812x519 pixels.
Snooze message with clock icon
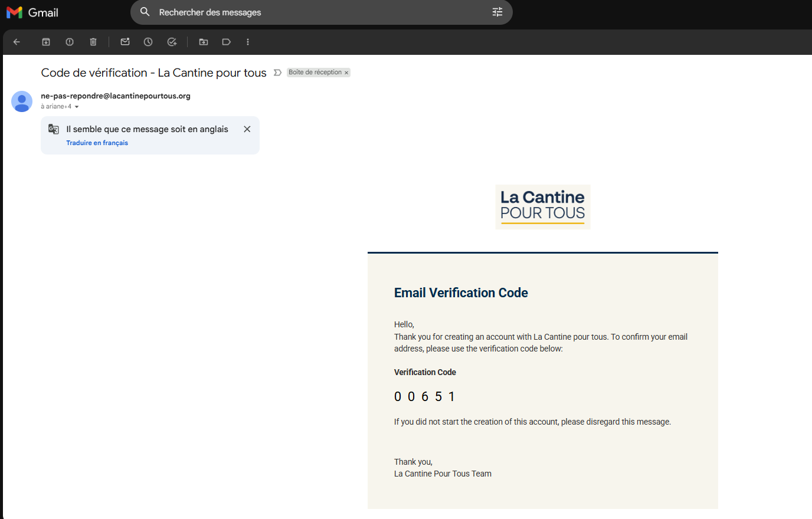pyautogui.click(x=148, y=42)
